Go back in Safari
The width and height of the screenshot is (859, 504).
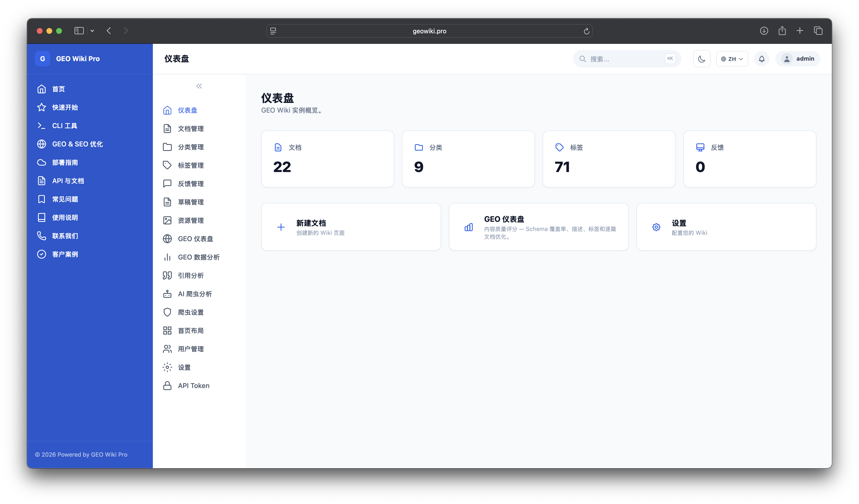[x=109, y=31]
